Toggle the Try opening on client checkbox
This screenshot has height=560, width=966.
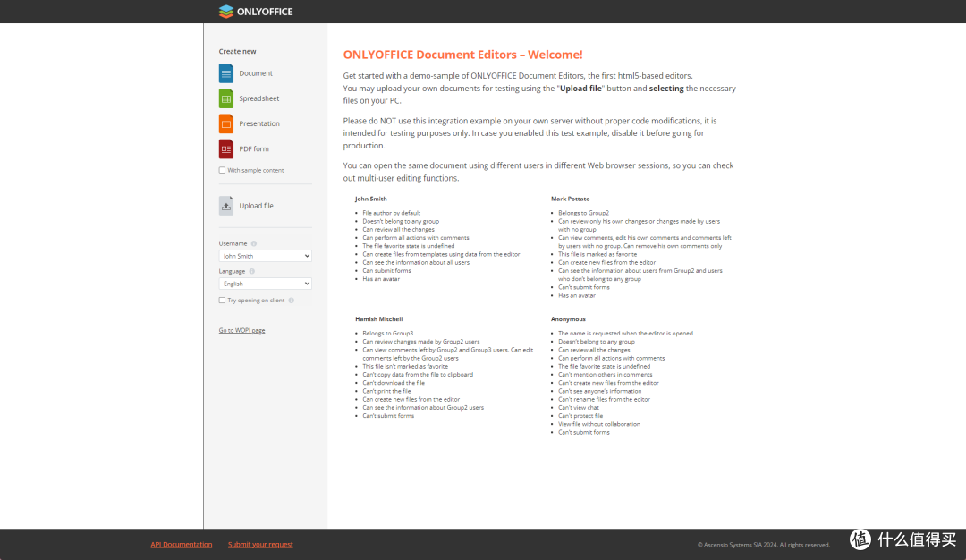[223, 301]
